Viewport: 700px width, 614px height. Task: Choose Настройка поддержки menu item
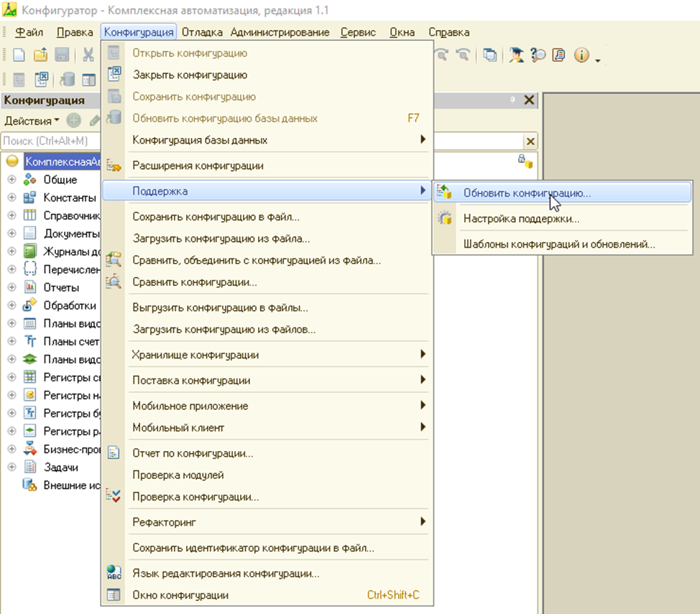[x=521, y=218]
